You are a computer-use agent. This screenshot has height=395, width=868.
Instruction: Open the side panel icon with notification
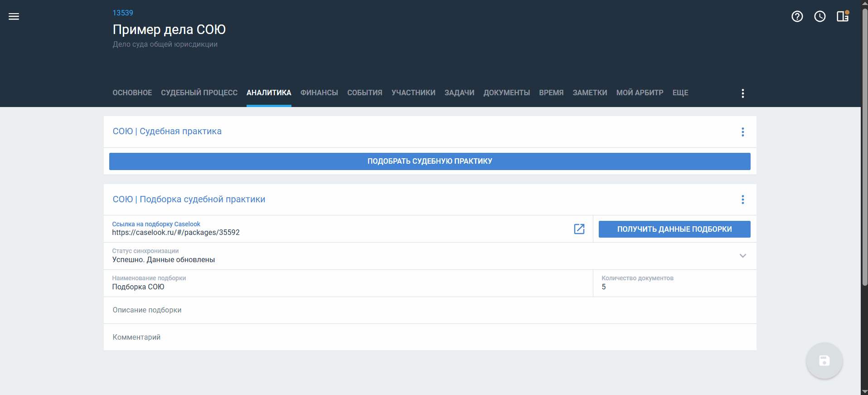pos(843,17)
